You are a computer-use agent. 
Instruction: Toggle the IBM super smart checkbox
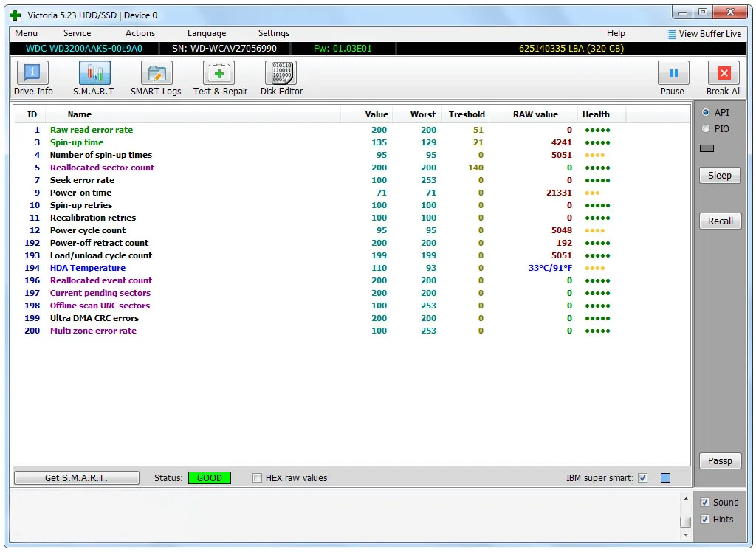pos(642,478)
